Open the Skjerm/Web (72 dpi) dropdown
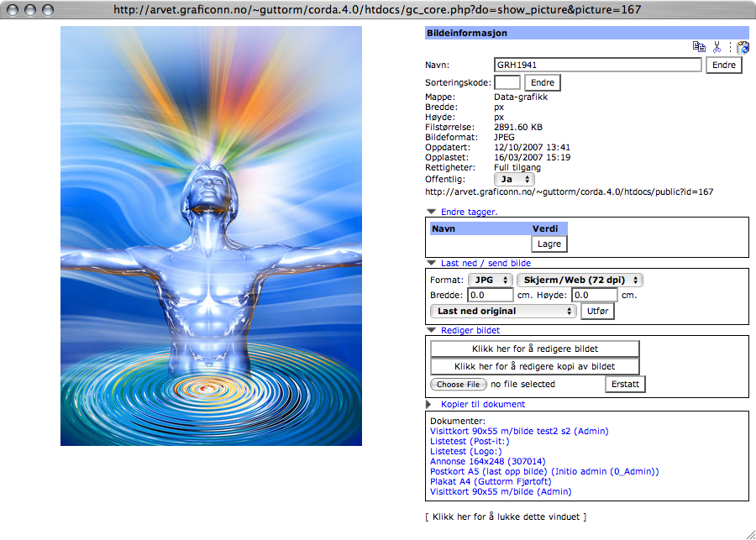Image resolution: width=756 pixels, height=540 pixels. pyautogui.click(x=580, y=280)
